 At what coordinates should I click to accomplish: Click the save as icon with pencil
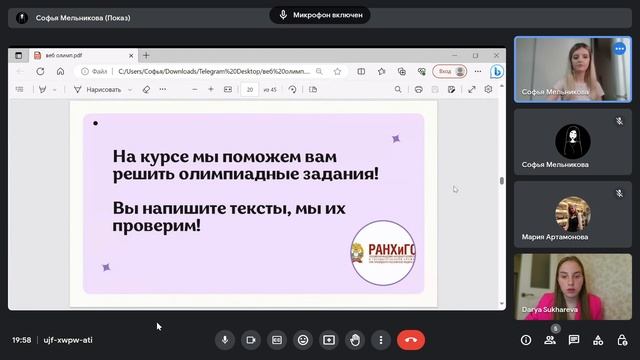click(x=451, y=89)
